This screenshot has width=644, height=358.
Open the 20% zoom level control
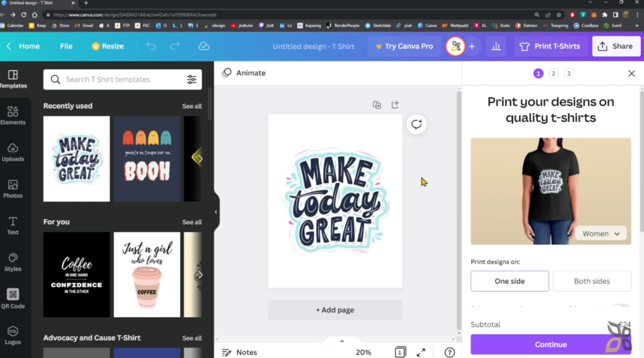tap(363, 352)
